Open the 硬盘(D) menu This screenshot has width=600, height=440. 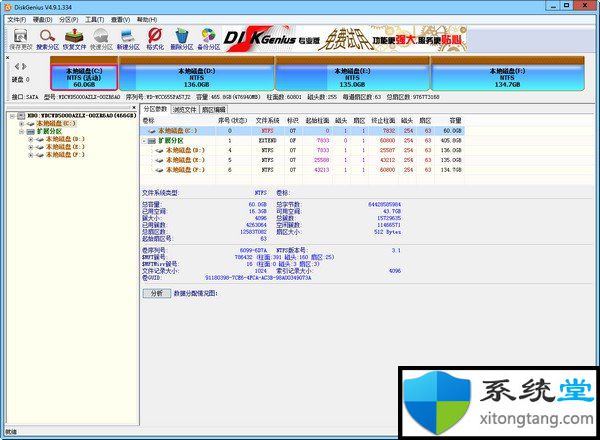[x=42, y=20]
